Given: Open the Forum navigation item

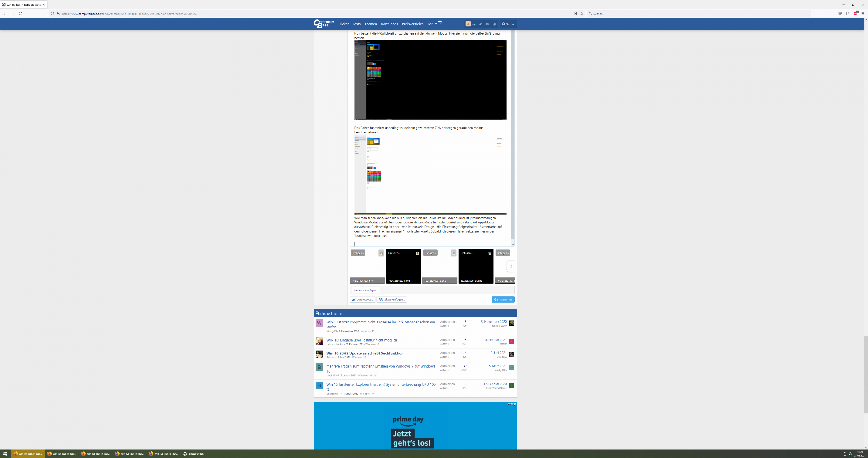Looking at the screenshot, I should click(432, 24).
